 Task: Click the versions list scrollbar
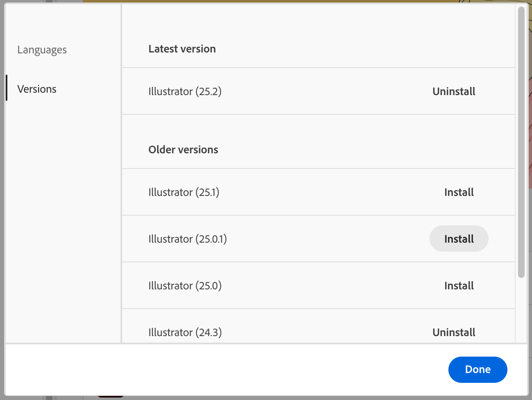(x=521, y=142)
